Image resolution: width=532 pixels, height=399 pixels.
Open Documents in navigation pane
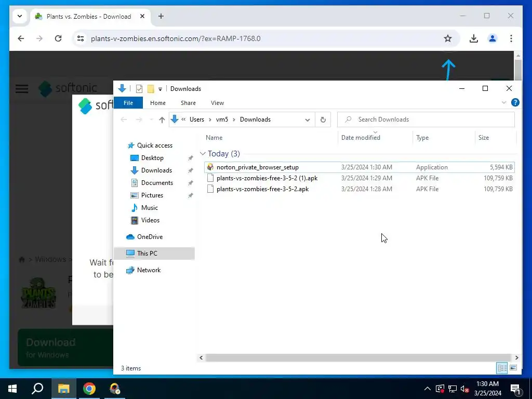(x=157, y=183)
